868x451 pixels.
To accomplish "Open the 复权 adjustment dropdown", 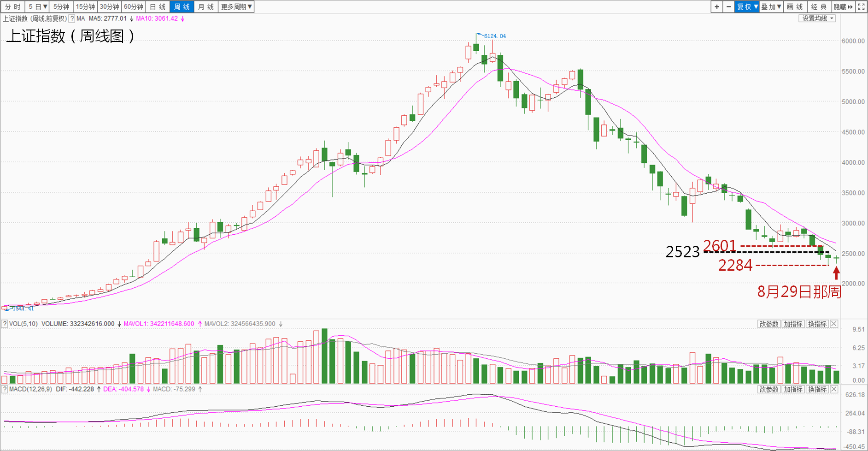I will (747, 7).
